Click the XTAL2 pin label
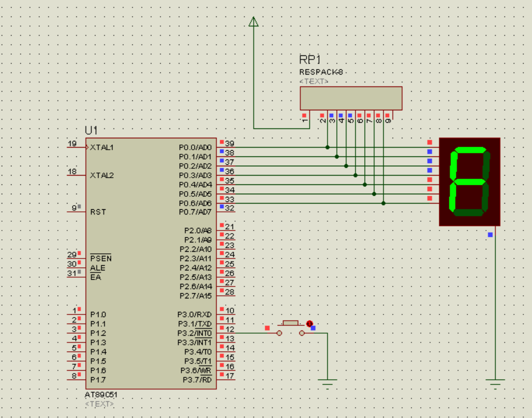532x418 pixels. pyautogui.click(x=102, y=176)
